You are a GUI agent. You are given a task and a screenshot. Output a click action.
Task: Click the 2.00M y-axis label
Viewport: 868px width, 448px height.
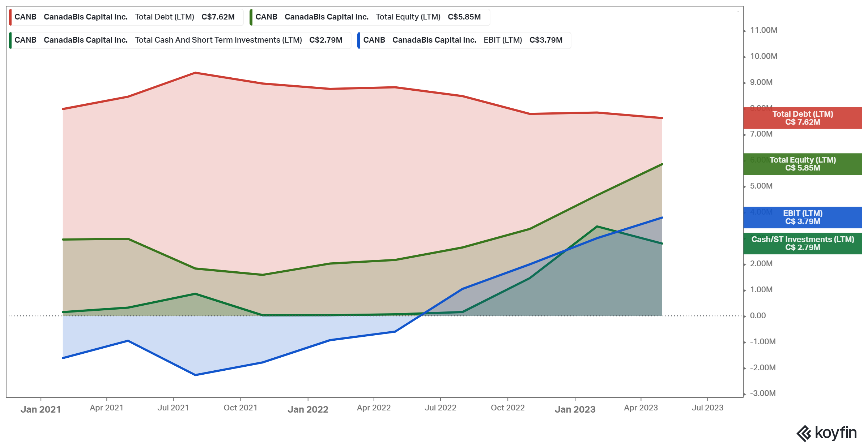761,264
